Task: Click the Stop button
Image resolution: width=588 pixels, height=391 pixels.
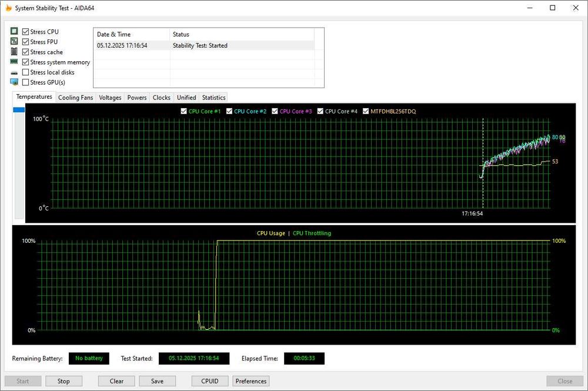Action: pos(64,381)
